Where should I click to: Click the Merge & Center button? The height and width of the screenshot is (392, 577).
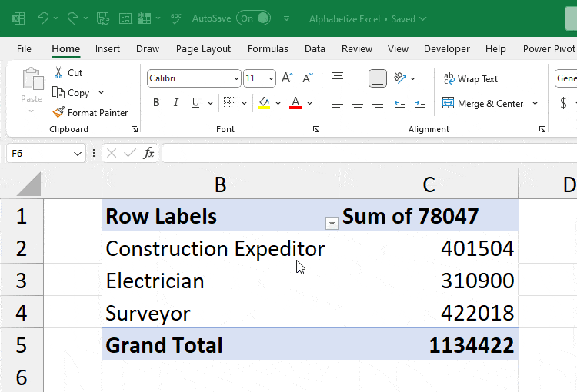point(483,103)
